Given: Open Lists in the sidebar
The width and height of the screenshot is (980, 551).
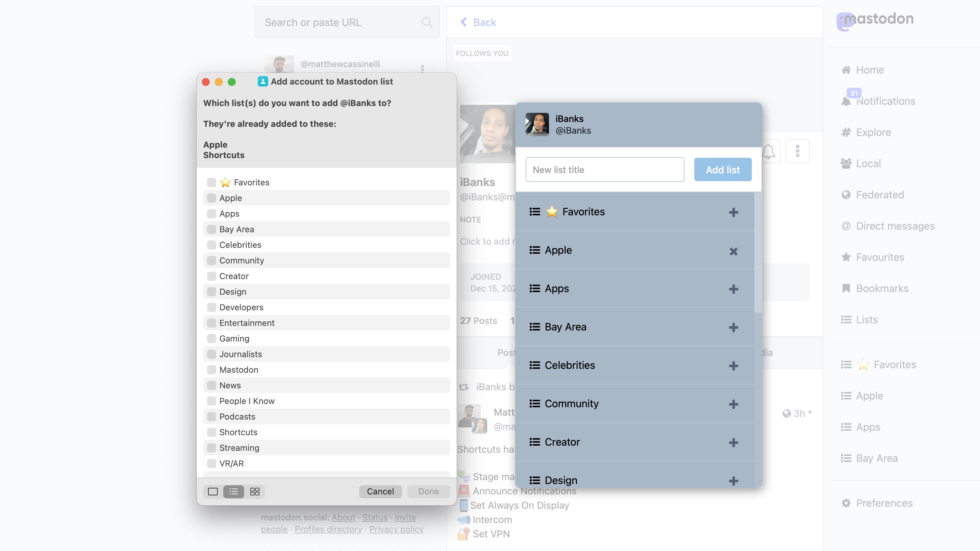Looking at the screenshot, I should click(x=859, y=320).
